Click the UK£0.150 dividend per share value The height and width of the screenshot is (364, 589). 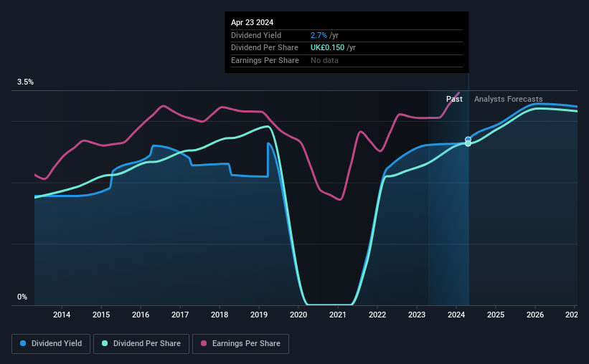[x=327, y=48]
